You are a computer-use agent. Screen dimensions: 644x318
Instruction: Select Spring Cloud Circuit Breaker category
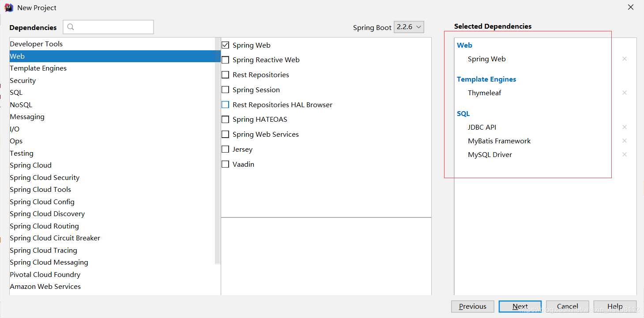click(x=112, y=238)
